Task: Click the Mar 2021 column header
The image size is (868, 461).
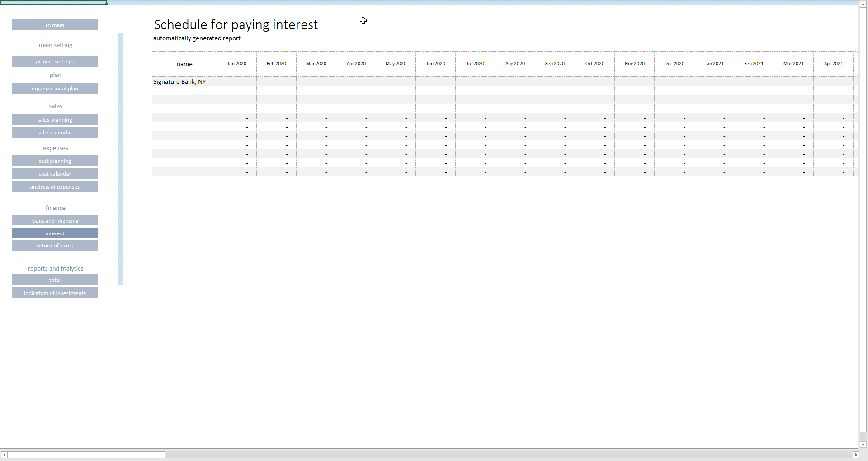Action: [794, 64]
